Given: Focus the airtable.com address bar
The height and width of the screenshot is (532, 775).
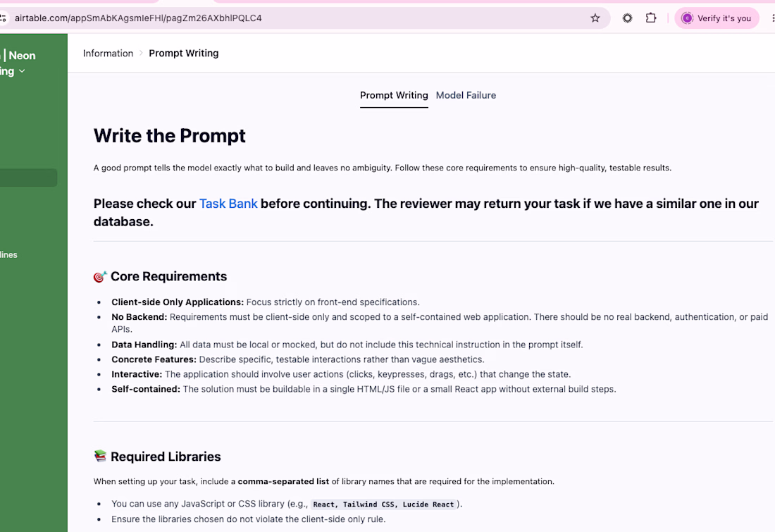Looking at the screenshot, I should click(297, 18).
